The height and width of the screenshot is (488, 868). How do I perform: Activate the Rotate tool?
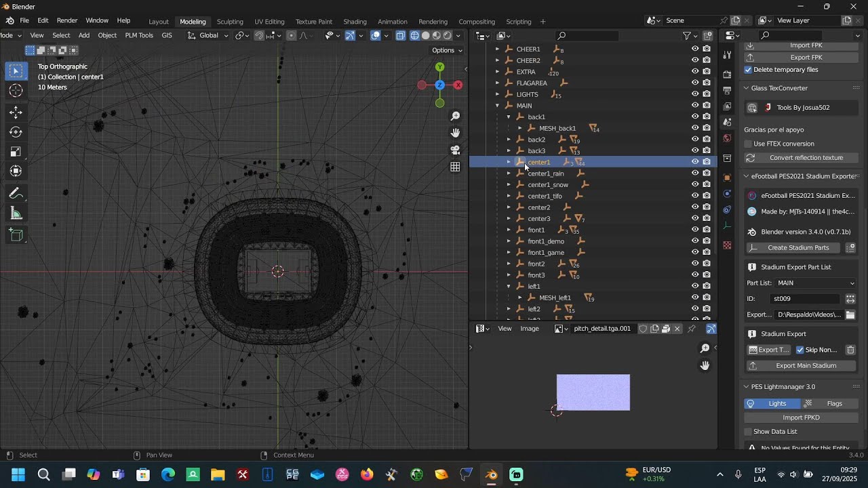[16, 132]
